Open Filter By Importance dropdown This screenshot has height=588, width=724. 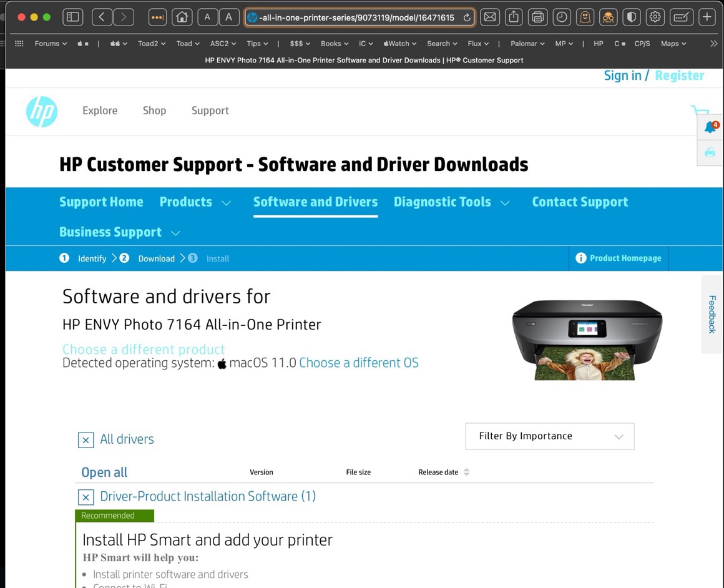click(549, 436)
